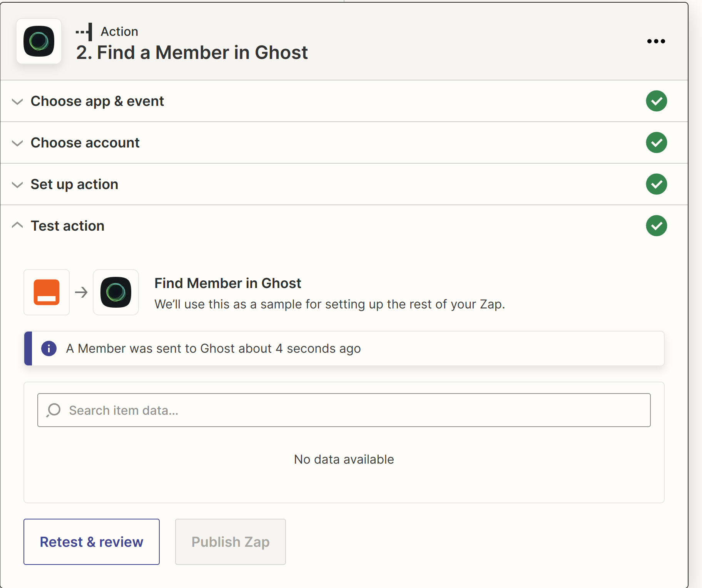Click the magnifier icon in the search box

(x=53, y=410)
